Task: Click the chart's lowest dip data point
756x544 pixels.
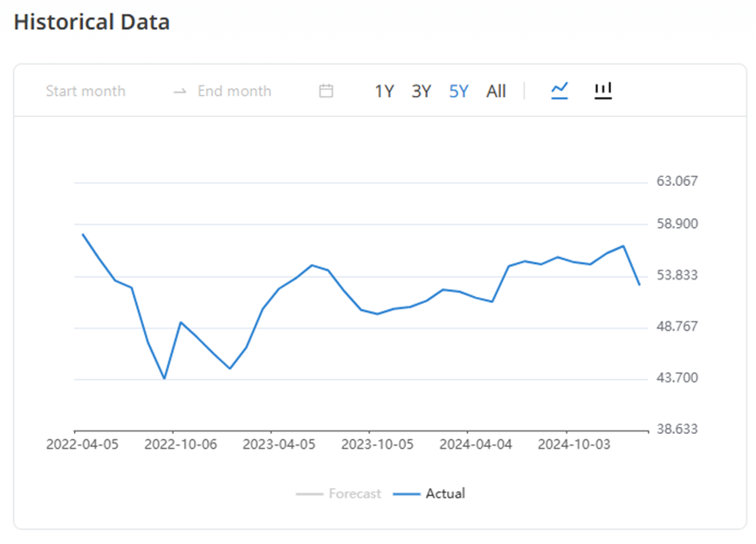Action: [164, 378]
